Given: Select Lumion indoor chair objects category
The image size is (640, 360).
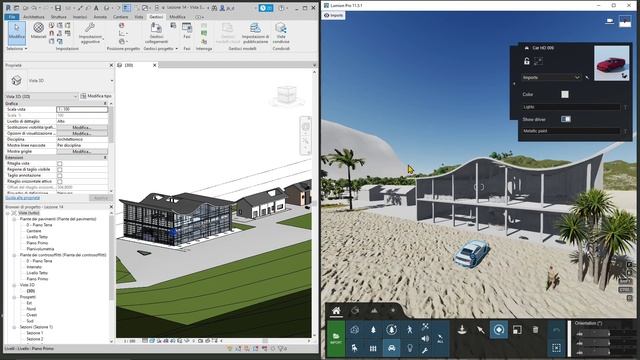Looking at the screenshot, I should (355, 348).
